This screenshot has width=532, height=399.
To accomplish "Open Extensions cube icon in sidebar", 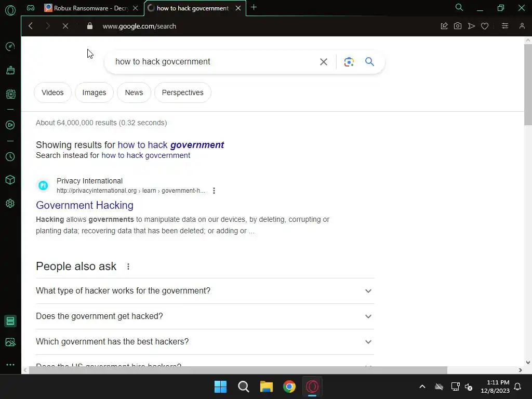I will click(x=10, y=180).
